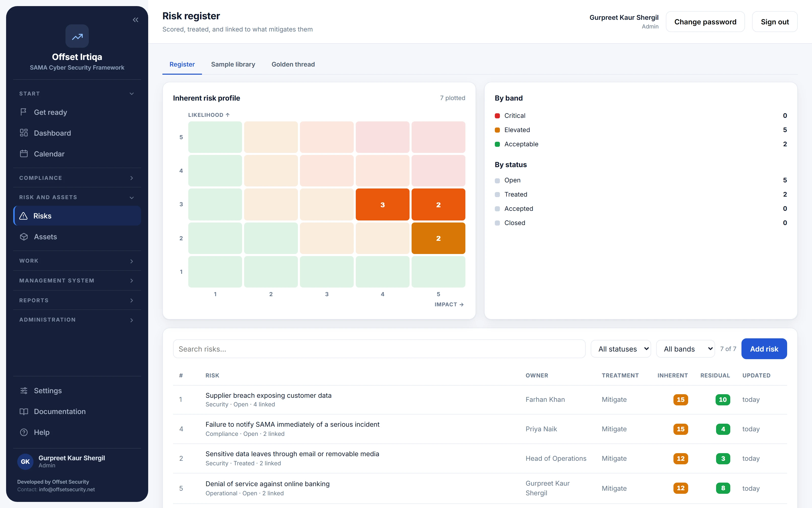
Task: Click the Risks warning triangle icon
Action: click(24, 216)
